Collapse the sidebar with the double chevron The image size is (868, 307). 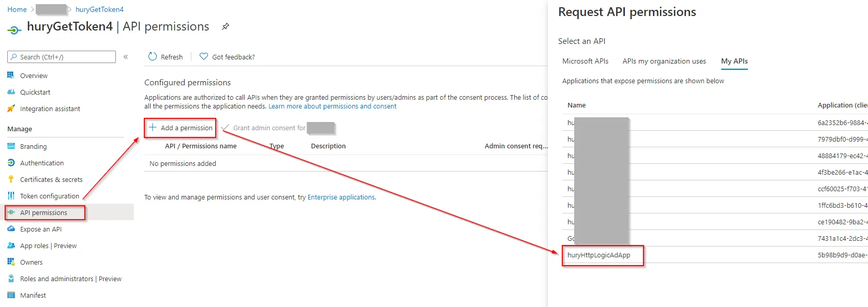pyautogui.click(x=126, y=57)
